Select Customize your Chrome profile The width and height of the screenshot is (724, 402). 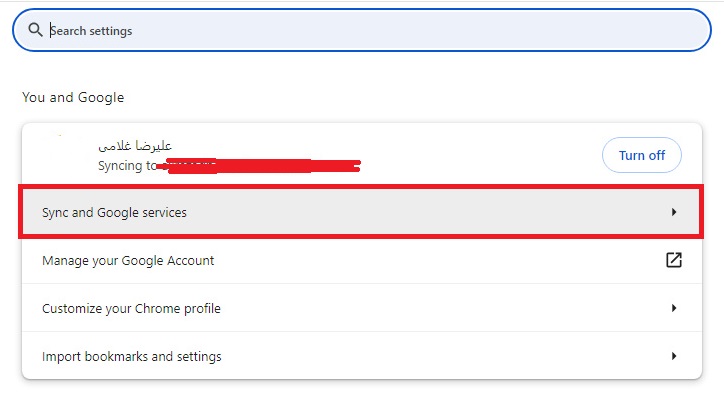pos(362,308)
